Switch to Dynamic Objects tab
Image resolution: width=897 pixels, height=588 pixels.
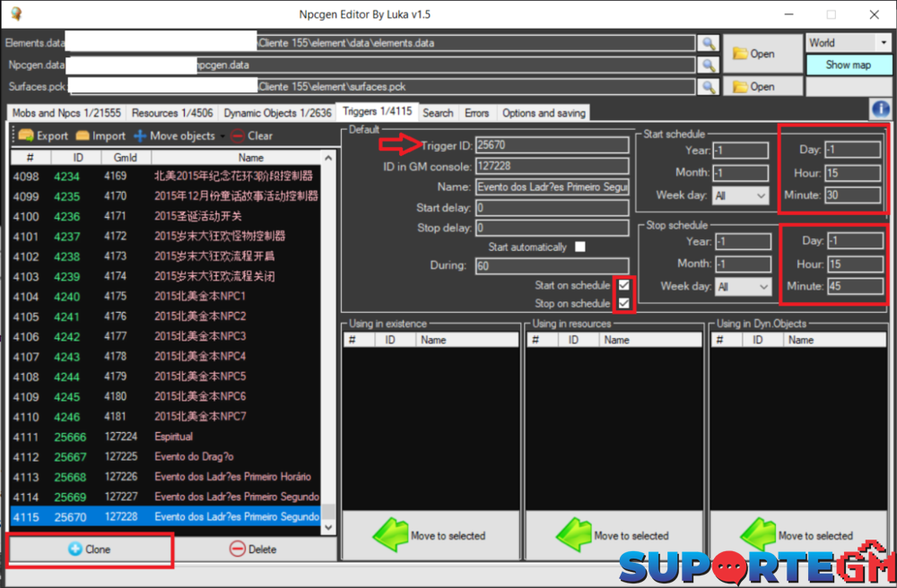pyautogui.click(x=277, y=113)
